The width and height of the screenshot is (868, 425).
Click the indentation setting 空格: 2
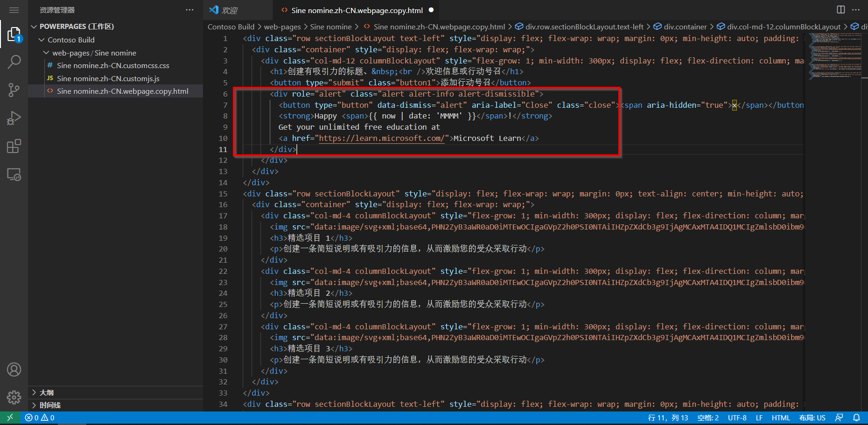[708, 418]
